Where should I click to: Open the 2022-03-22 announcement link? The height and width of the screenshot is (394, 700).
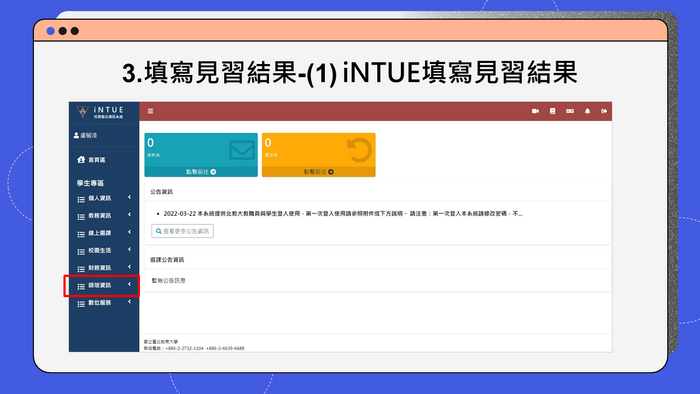pos(343,214)
